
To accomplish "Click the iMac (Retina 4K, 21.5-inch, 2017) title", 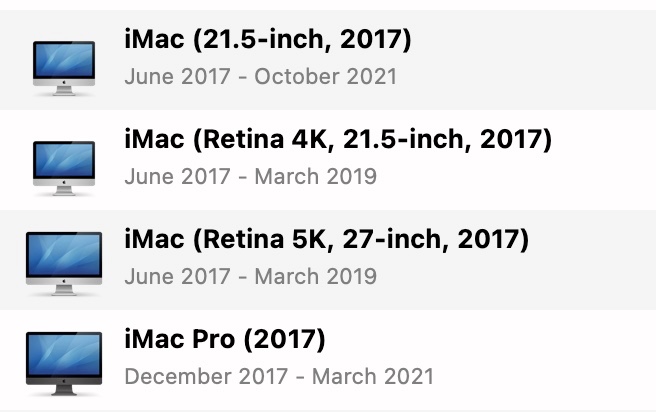I will click(x=338, y=140).
